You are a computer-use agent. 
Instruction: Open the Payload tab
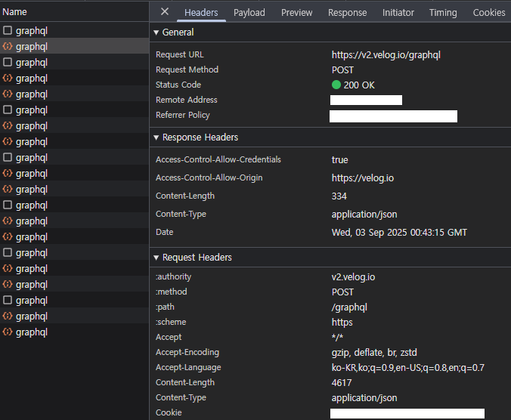tap(249, 13)
